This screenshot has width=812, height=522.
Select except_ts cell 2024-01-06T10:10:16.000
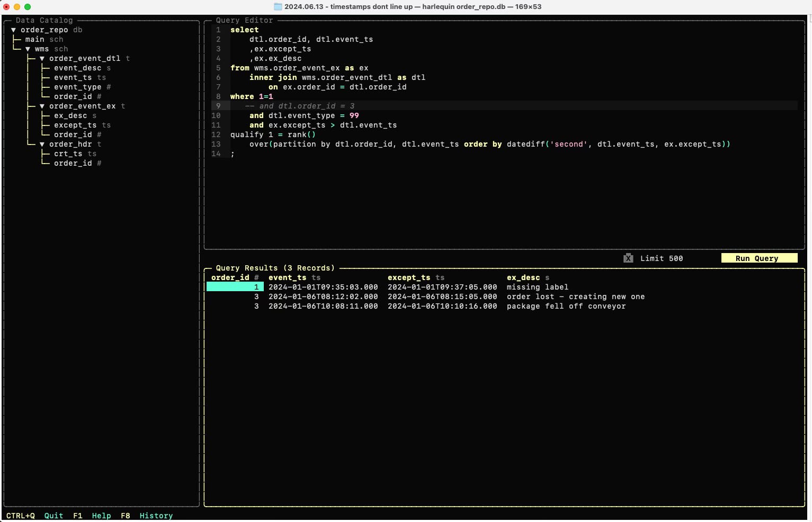442,307
